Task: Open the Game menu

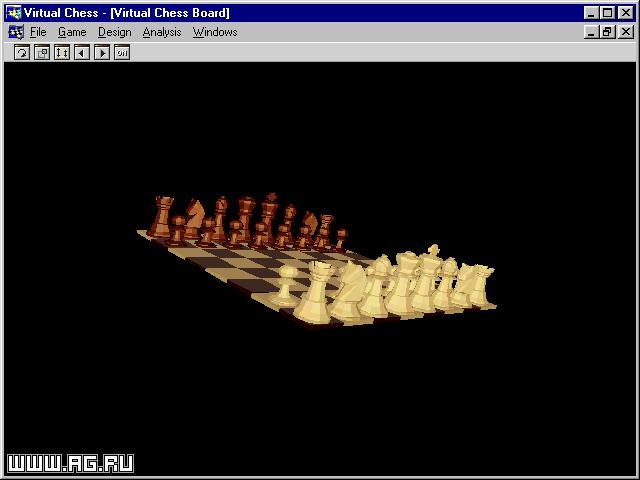Action: click(x=72, y=32)
